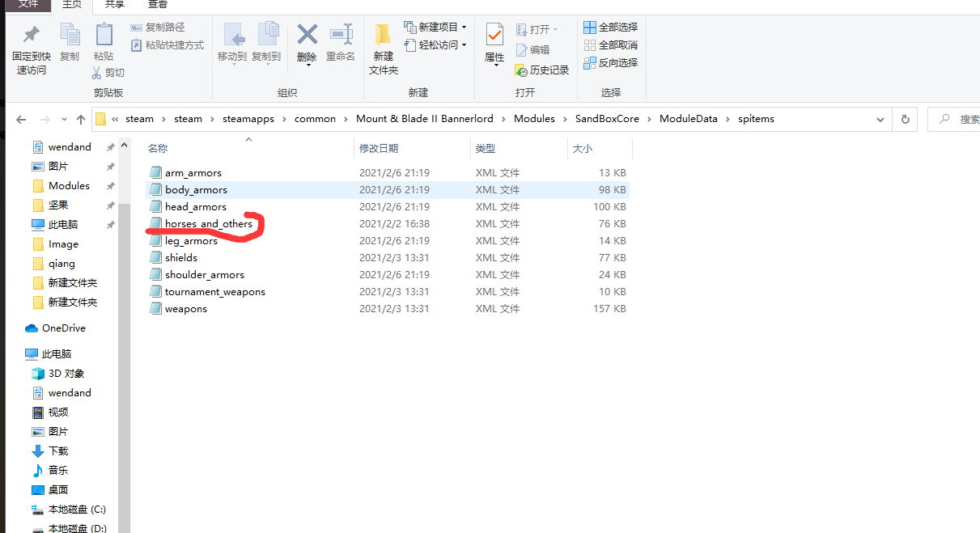980x533 pixels.
Task: Open the Easy access (轻松访问) dropdown
Action: coord(435,45)
